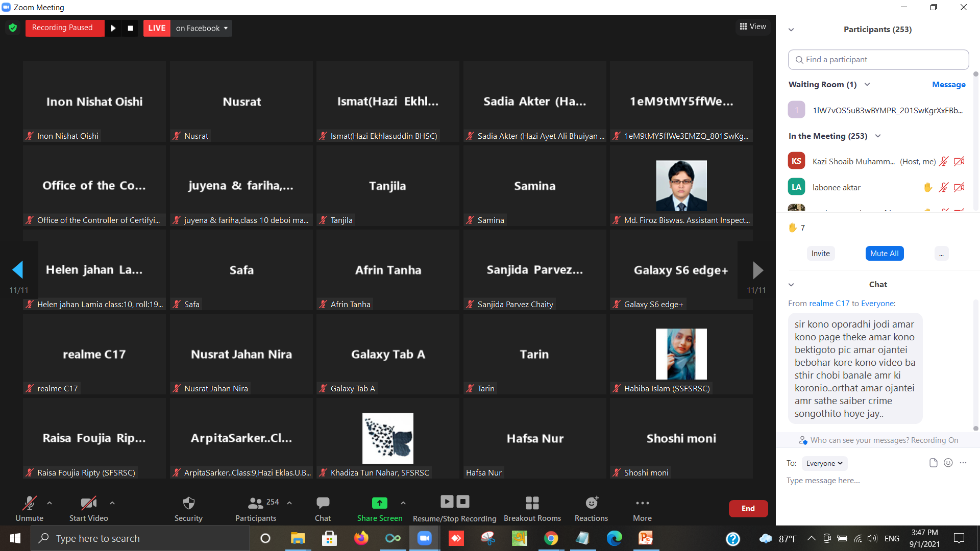Open the To: Everyone recipient dropdown
This screenshot has width=980, height=551.
(825, 463)
